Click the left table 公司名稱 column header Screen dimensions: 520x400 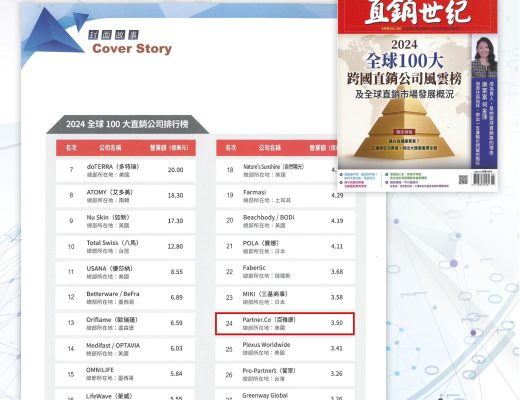point(110,148)
